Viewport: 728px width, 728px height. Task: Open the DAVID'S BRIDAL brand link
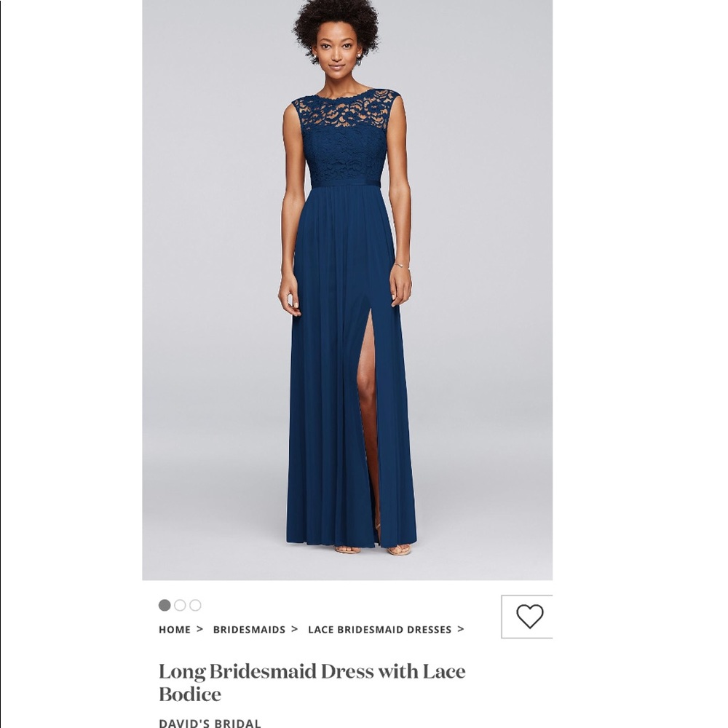point(210,722)
